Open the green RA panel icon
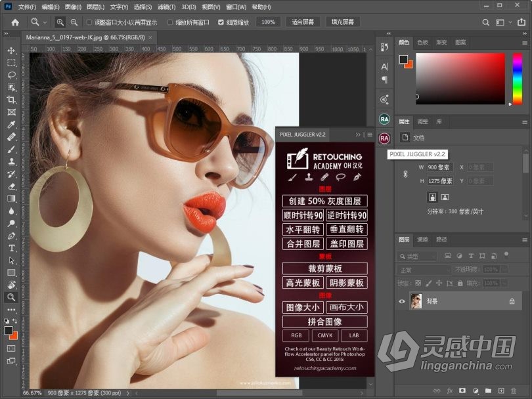 point(384,119)
